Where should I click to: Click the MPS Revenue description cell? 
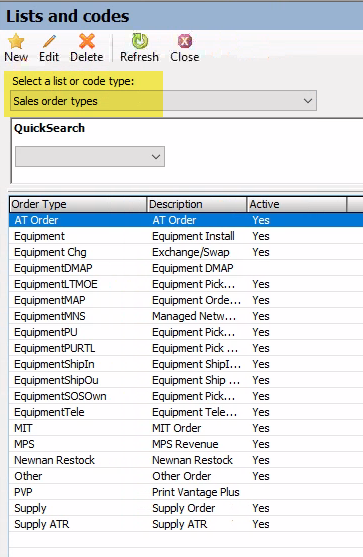(x=185, y=444)
